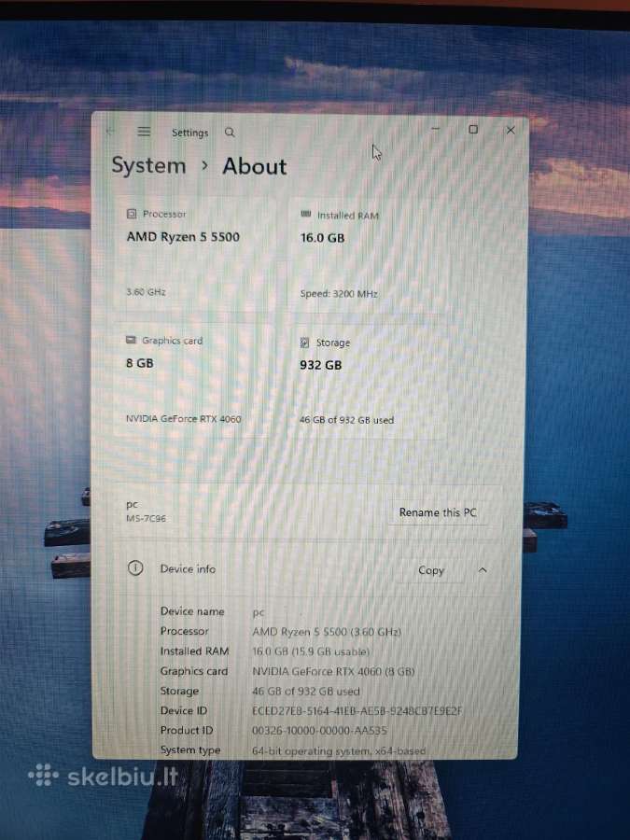Navigate to System in the breadcrumb

[148, 165]
